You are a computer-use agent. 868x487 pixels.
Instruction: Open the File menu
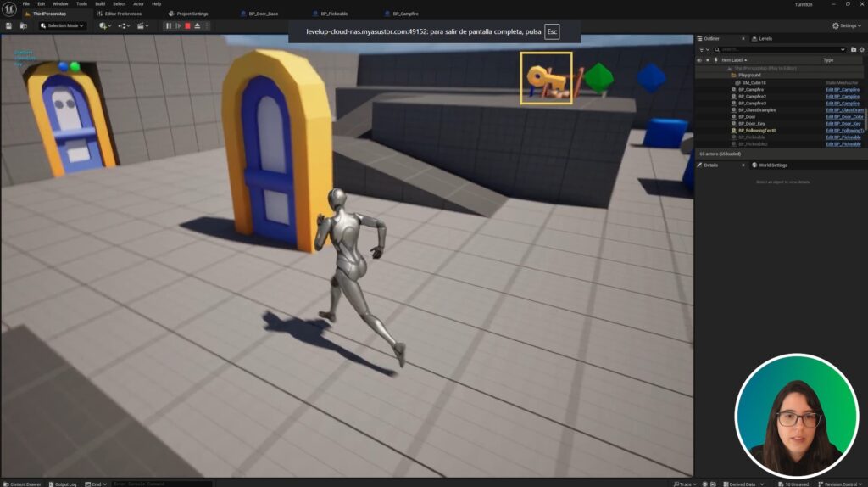point(26,4)
